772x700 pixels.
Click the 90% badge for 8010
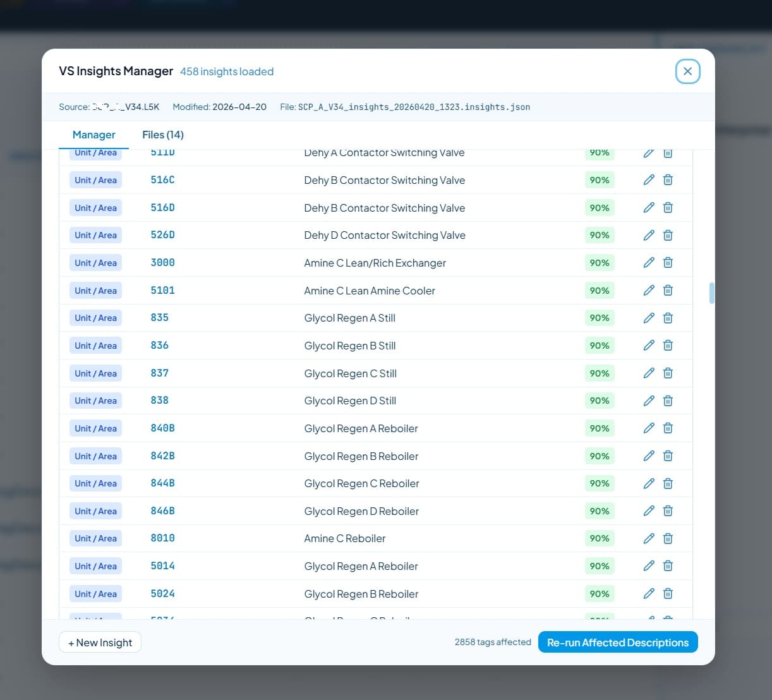coord(600,538)
